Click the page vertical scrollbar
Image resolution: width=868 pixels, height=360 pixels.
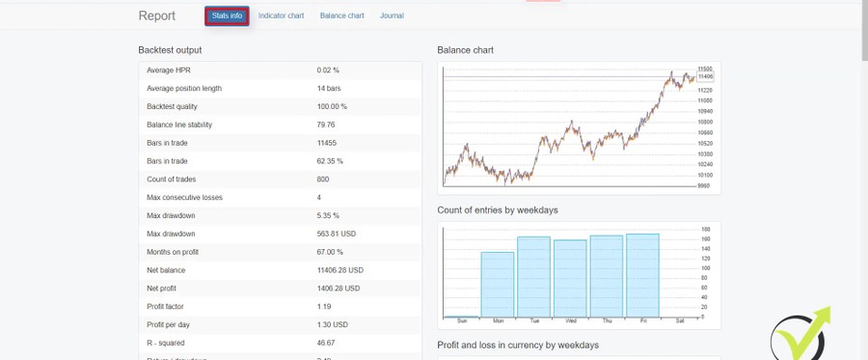[x=865, y=180]
